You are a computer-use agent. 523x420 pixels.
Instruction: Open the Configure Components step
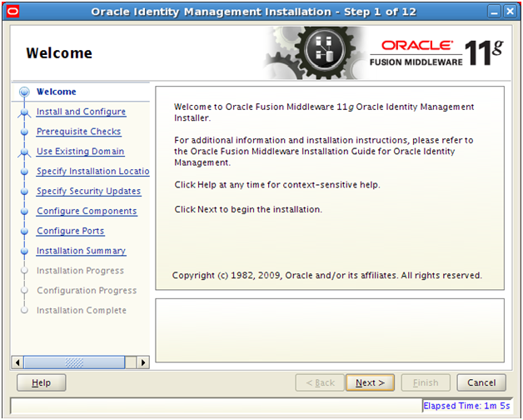87,211
